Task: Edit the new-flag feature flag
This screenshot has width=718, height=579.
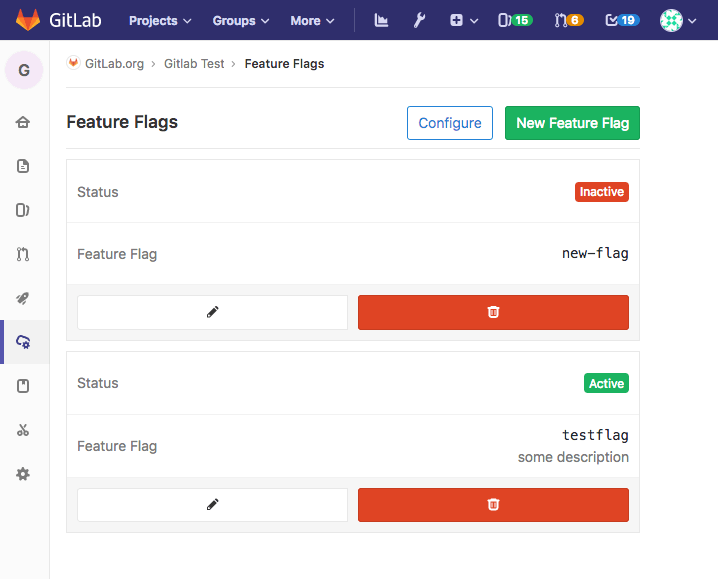Action: (x=212, y=312)
